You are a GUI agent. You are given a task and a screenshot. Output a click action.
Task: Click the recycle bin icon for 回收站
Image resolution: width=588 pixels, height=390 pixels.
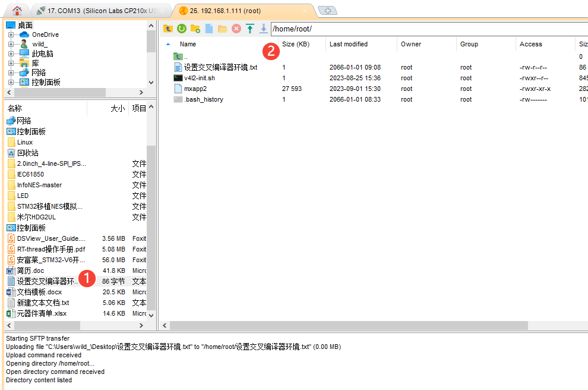click(11, 153)
